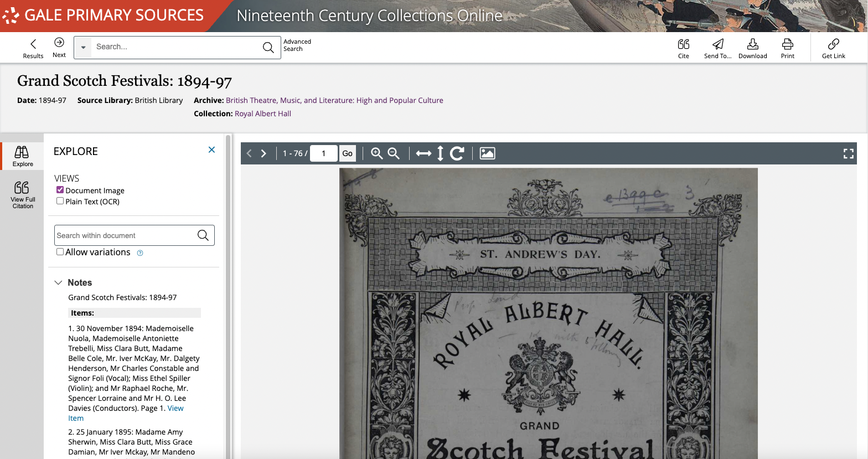Run the search within document magnifier
The image size is (868, 459).
tap(203, 235)
